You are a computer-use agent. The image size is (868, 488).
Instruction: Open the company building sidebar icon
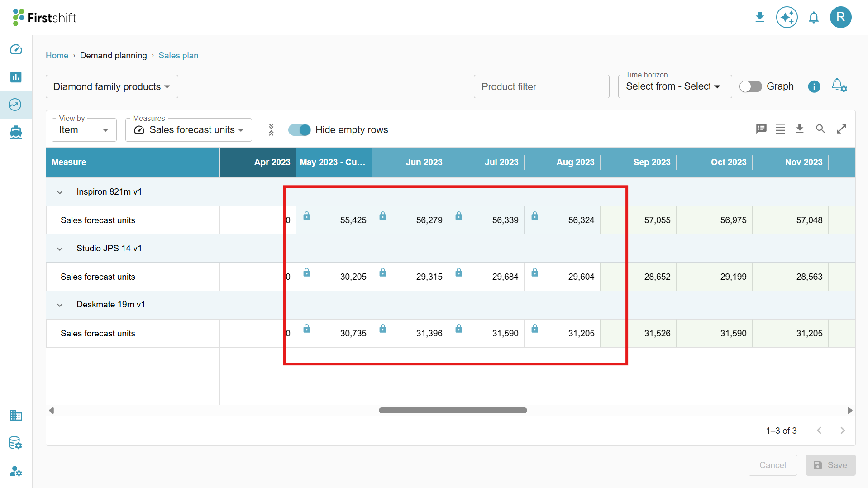click(16, 415)
